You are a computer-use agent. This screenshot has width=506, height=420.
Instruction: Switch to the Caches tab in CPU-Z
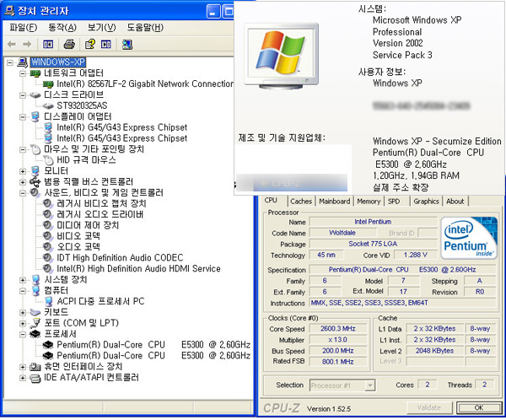[301, 202]
